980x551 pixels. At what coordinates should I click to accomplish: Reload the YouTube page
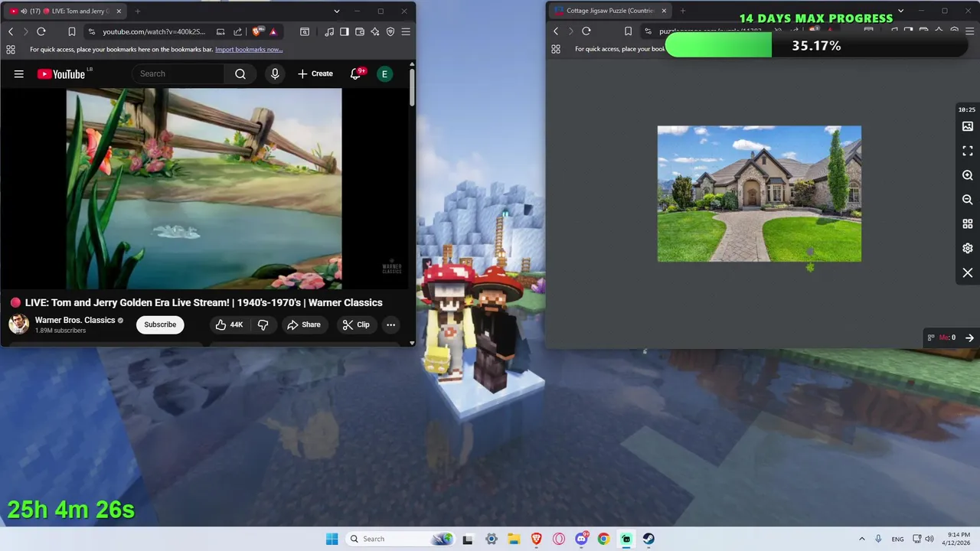41,31
